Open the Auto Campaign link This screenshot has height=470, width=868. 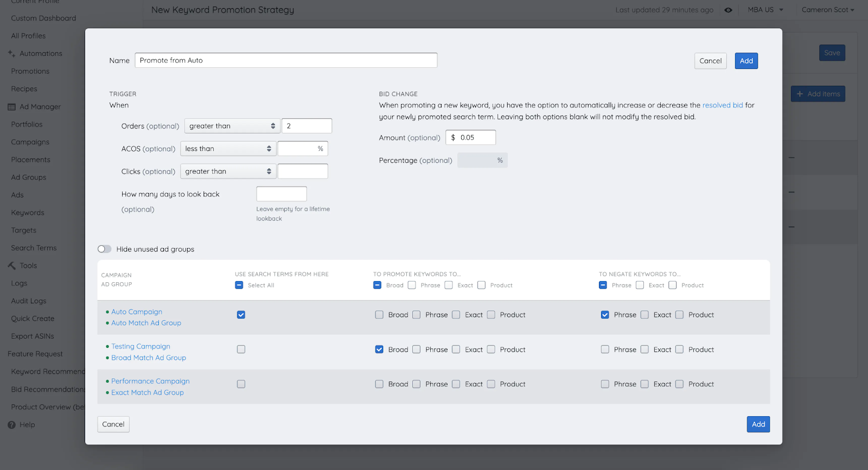[x=137, y=312]
